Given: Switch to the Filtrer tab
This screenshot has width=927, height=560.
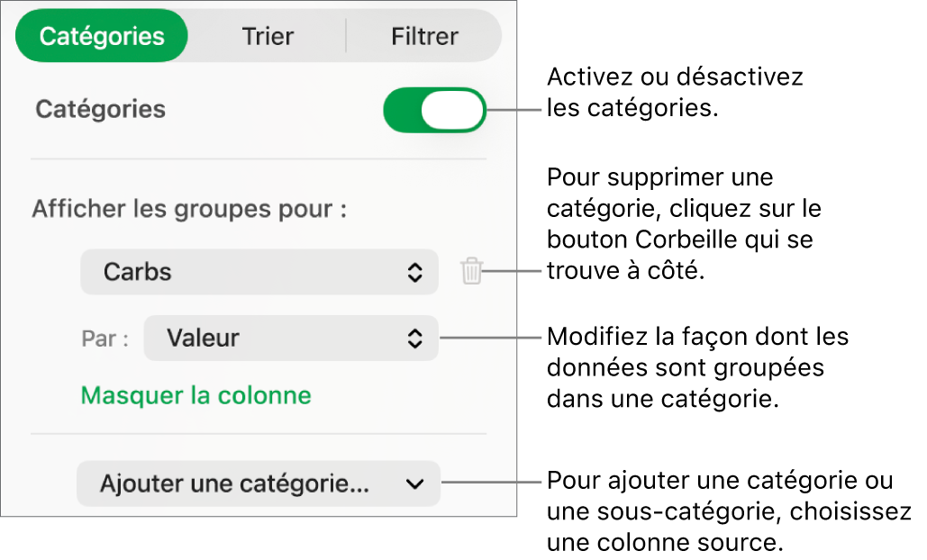Looking at the screenshot, I should (423, 36).
